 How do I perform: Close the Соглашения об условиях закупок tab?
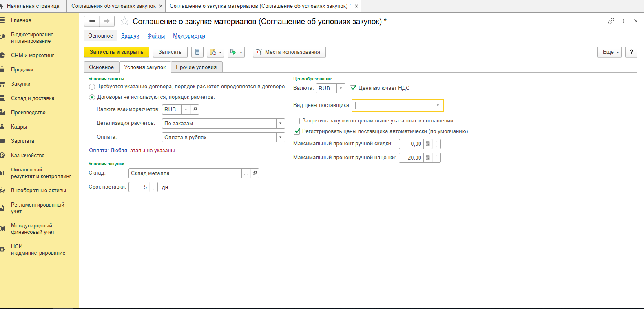161,6
